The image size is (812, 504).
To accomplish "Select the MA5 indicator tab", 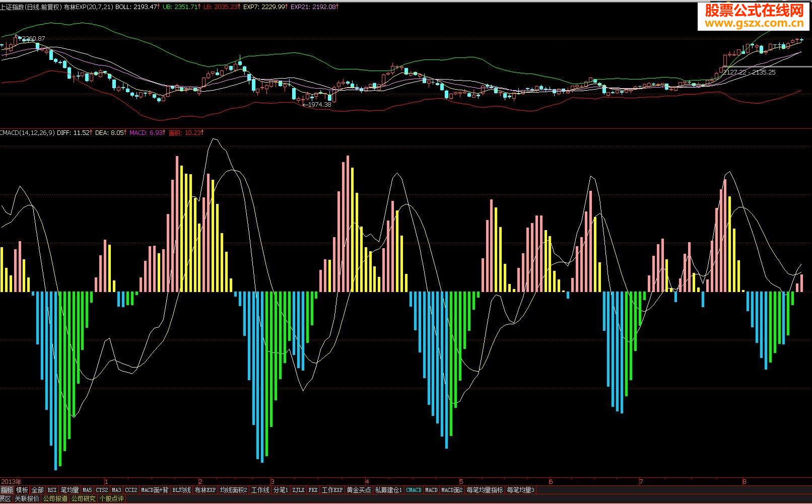I will click(x=88, y=490).
